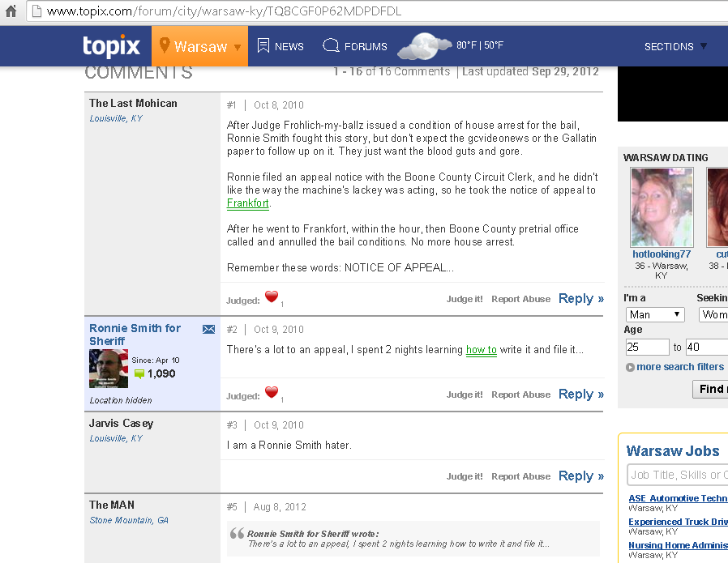Click the Job Title, Skills search field
The height and width of the screenshot is (563, 728).
coord(678,475)
